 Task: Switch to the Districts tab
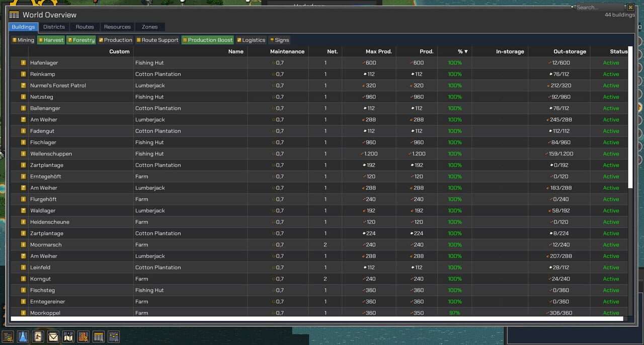click(54, 27)
